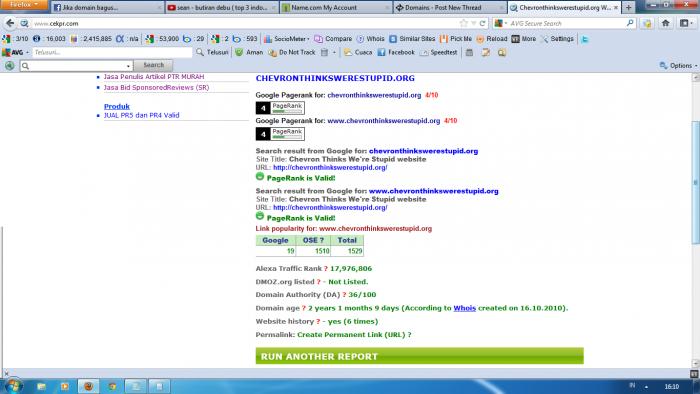
Task: Launch Speedtest from the AVG toolbar
Action: (439, 52)
